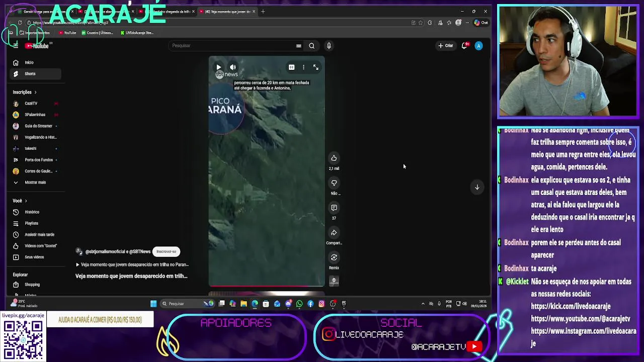Open clock and date in taskbar
The width and height of the screenshot is (644, 362).
[478, 304]
